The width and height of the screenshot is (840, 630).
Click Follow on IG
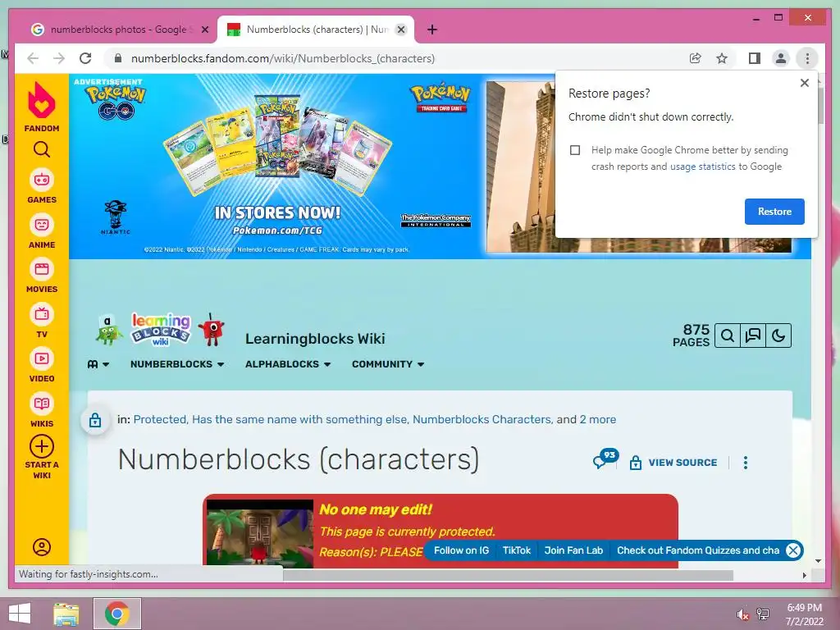coord(461,550)
